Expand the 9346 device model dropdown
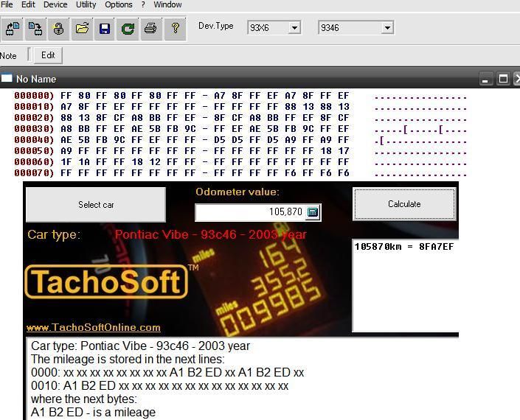520x420 pixels. tap(387, 28)
